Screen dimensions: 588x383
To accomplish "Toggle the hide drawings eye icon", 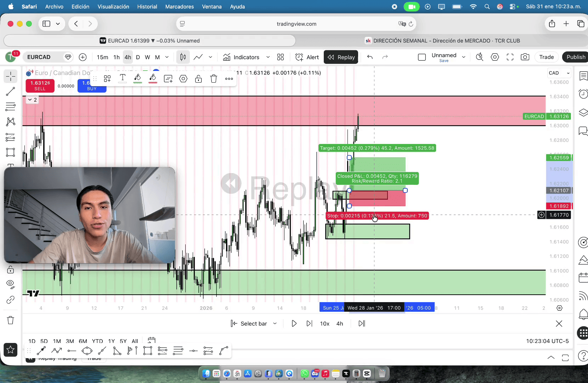I will tap(11, 284).
